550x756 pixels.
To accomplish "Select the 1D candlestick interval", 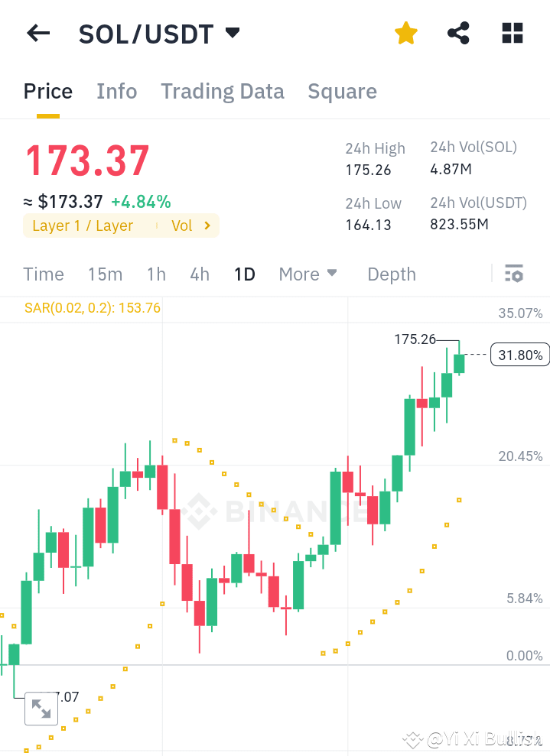I will click(244, 274).
